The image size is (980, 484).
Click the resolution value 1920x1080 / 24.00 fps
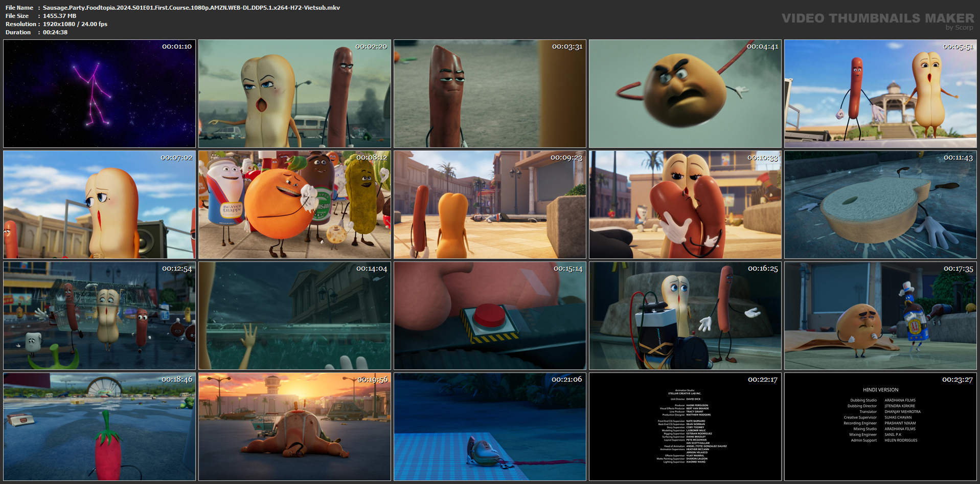tap(75, 24)
